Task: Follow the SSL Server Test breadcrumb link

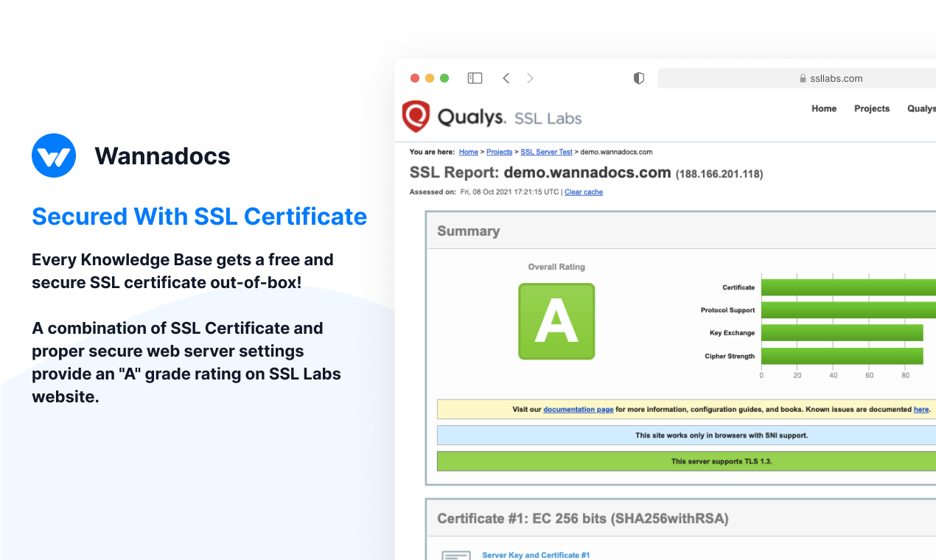Action: (x=547, y=152)
